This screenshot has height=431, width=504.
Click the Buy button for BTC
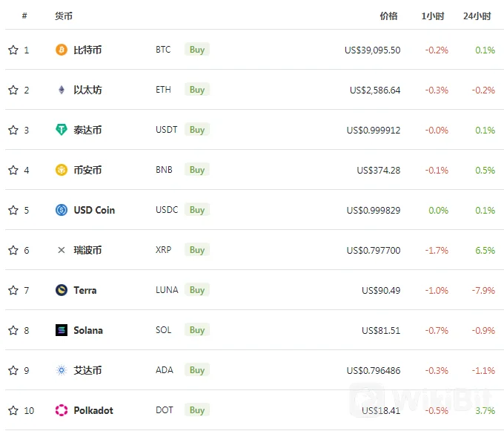pyautogui.click(x=197, y=50)
